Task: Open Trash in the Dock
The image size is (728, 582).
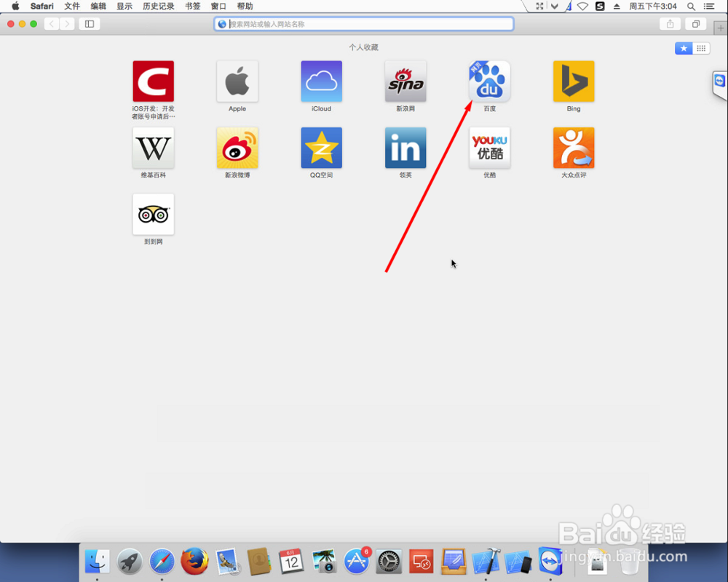Action: 630,561
